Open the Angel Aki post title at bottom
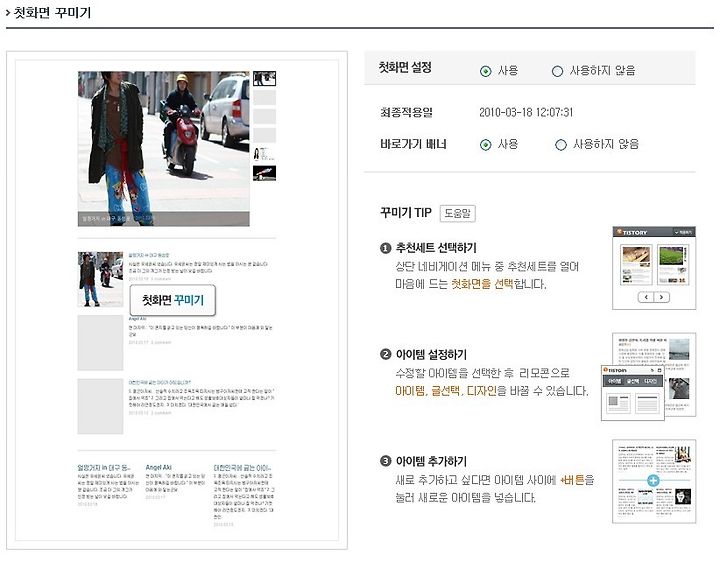 158,467
